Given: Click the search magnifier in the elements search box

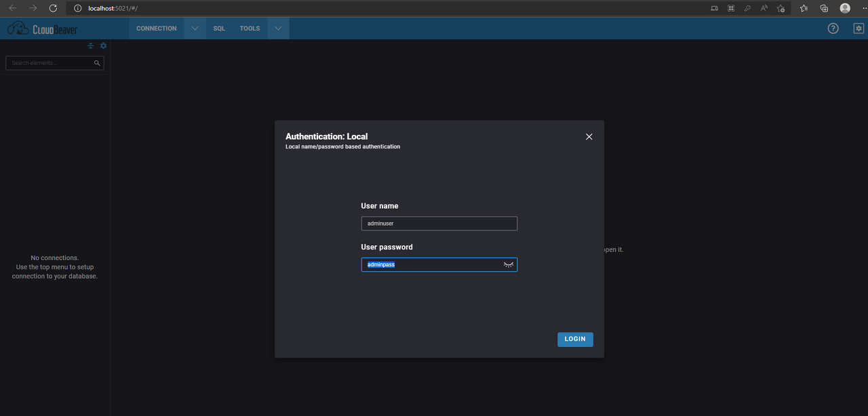Looking at the screenshot, I should pyautogui.click(x=97, y=62).
